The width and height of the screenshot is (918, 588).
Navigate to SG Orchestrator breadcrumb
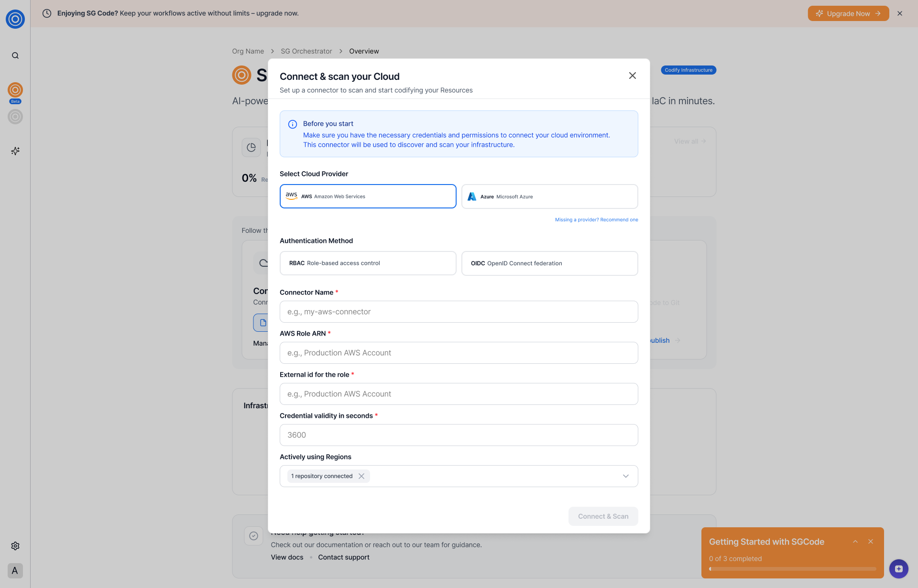306,51
